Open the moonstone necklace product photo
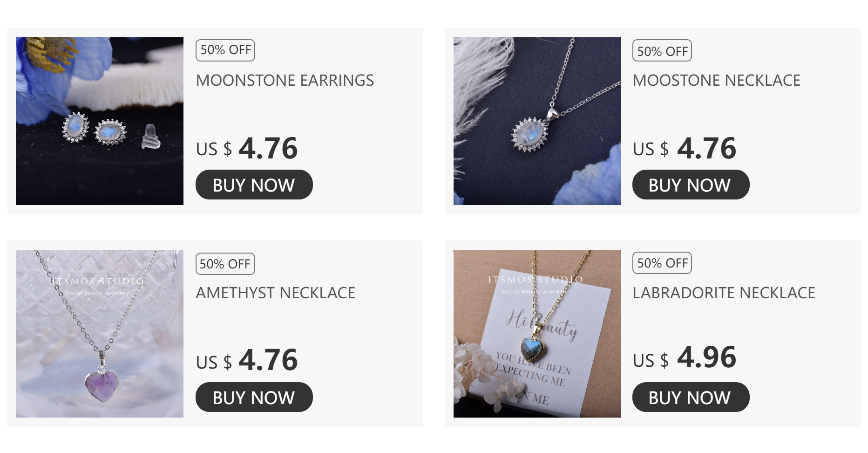 [x=537, y=121]
